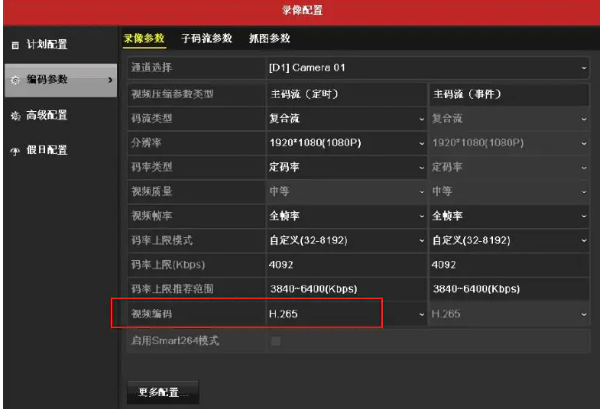Open the 通道选择 Camera 01 dropdown
Screen dimensions: 600x409
[427, 68]
